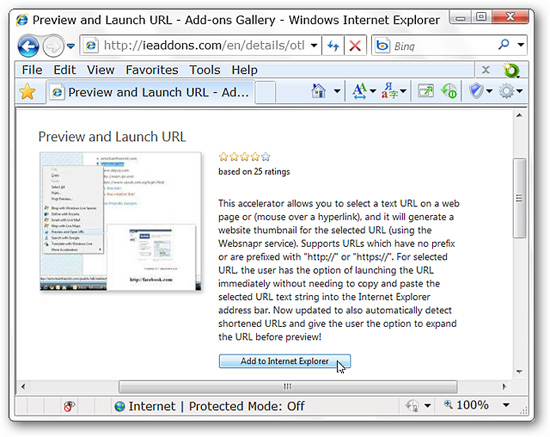Click Add to Internet Explorer button
550x437 pixels.
point(284,361)
